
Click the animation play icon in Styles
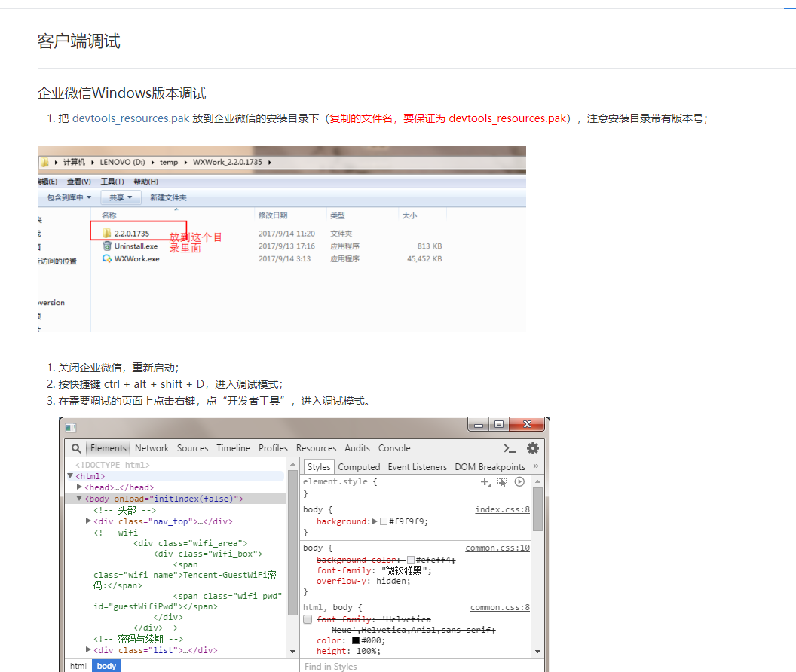click(519, 481)
